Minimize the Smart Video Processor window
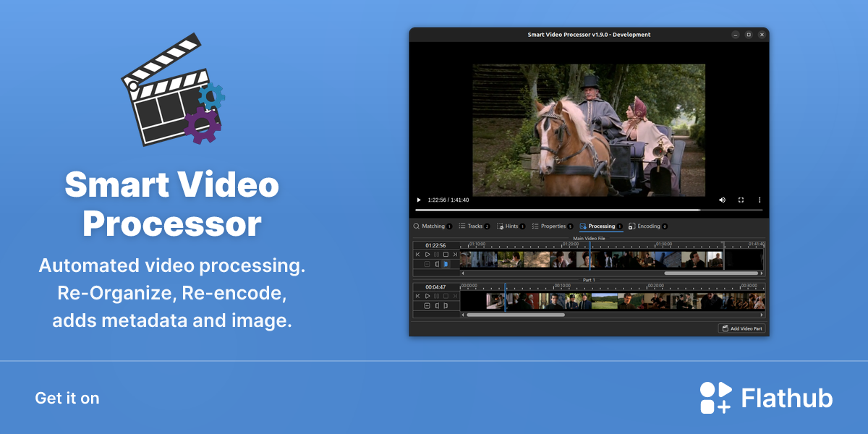 tap(736, 34)
